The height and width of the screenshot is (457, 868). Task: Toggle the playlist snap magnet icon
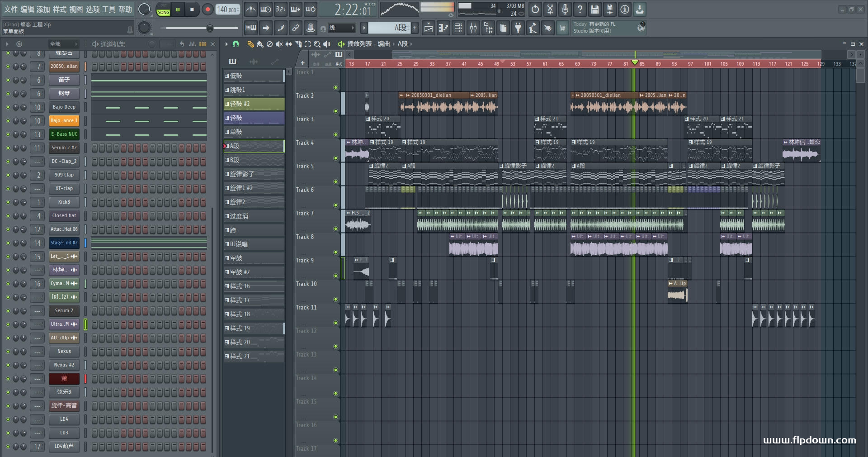click(236, 44)
